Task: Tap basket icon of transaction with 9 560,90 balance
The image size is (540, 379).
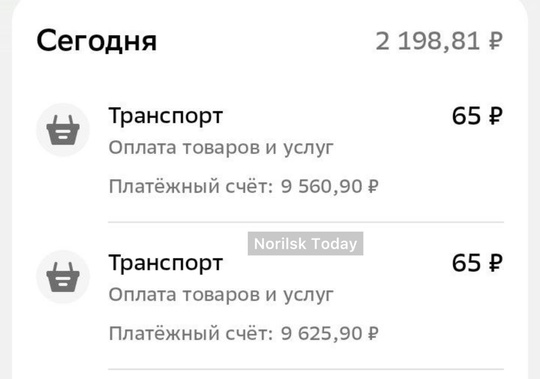Action: coord(63,130)
